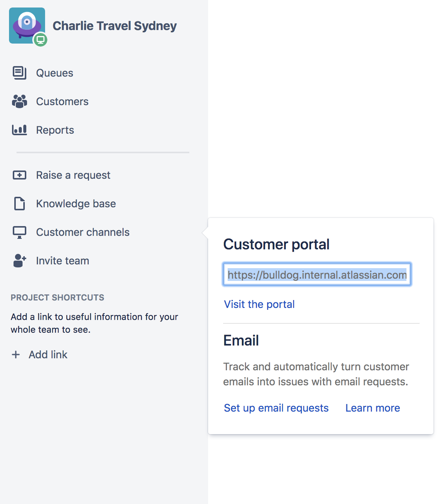Select the Customer portal URL field
This screenshot has width=444, height=504.
point(317,274)
